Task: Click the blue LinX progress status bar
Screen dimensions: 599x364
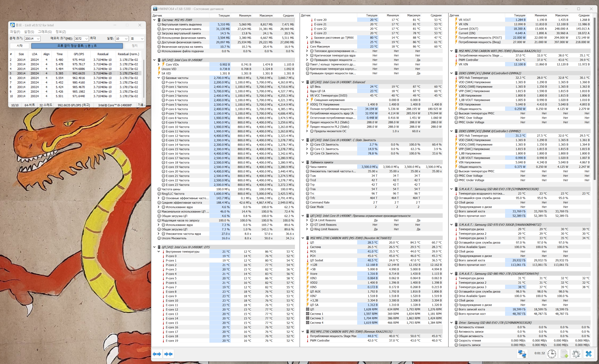Action: click(77, 46)
